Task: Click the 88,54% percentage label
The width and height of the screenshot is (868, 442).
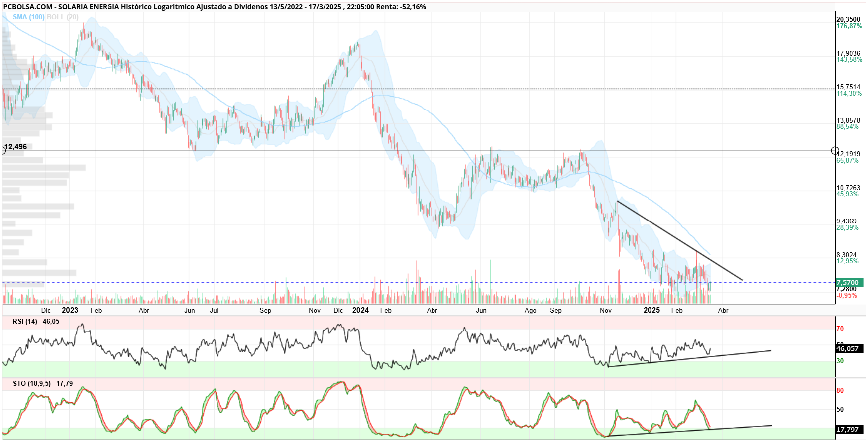Action: [847, 126]
